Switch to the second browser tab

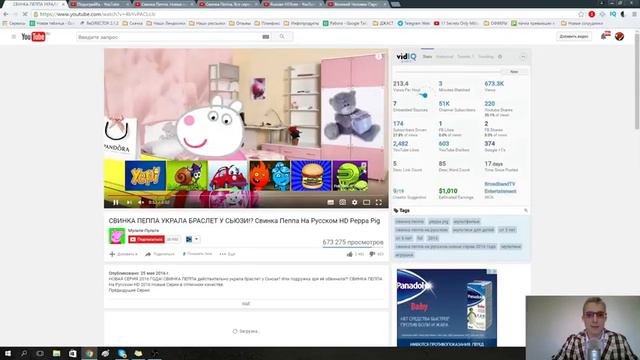pos(100,4)
